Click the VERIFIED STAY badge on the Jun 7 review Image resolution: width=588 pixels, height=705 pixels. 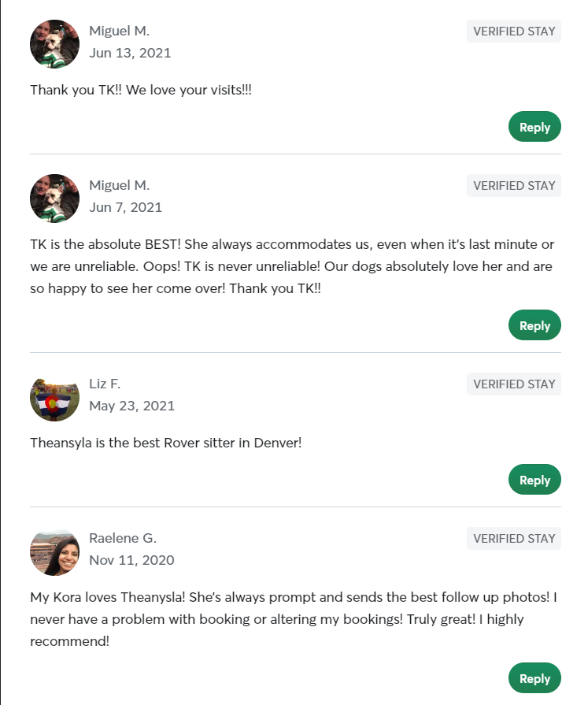tap(513, 185)
